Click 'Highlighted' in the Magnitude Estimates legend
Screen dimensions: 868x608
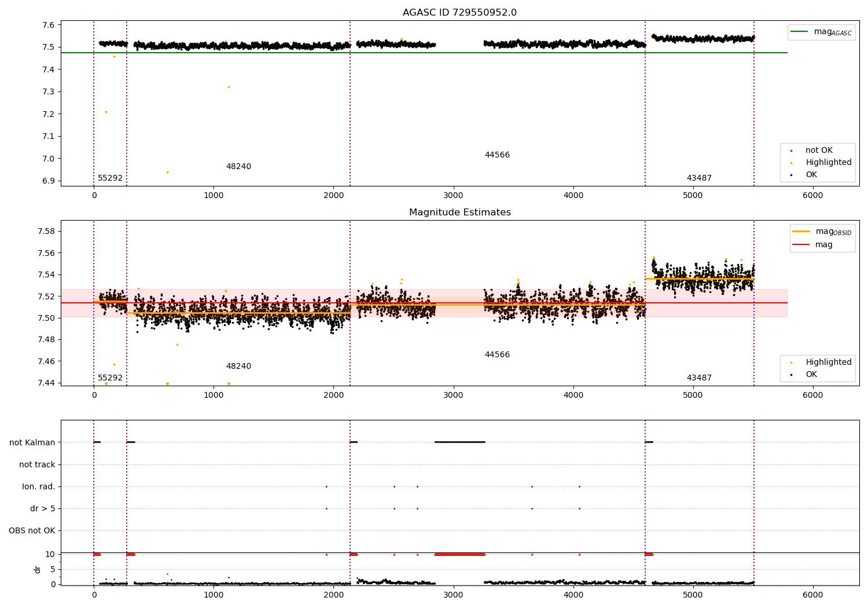pos(822,362)
